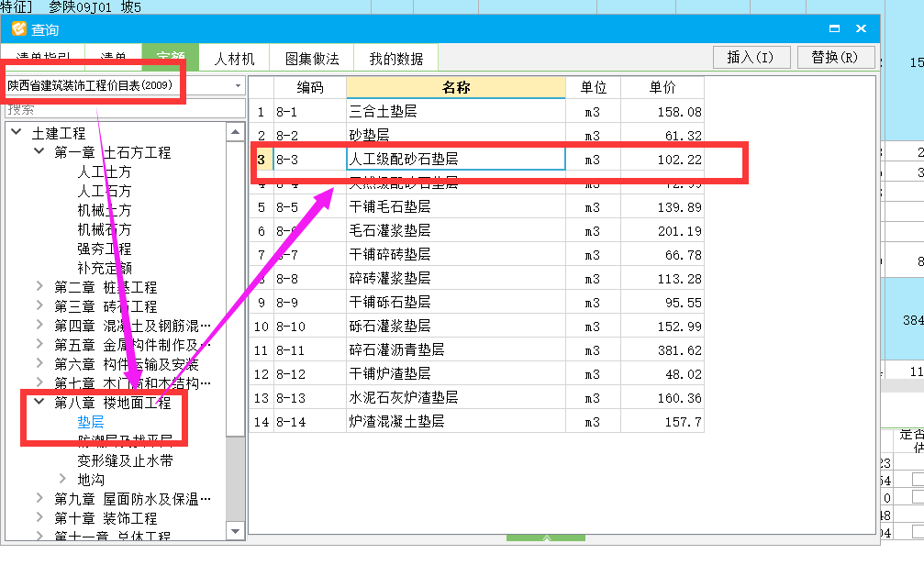Click the 单价 column header
The width and height of the screenshot is (924, 565).
(x=662, y=87)
